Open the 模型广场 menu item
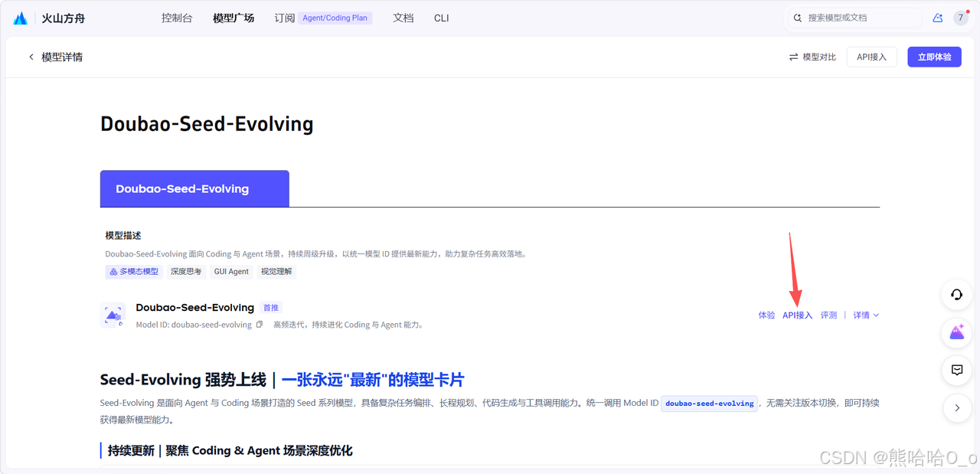 point(234,18)
